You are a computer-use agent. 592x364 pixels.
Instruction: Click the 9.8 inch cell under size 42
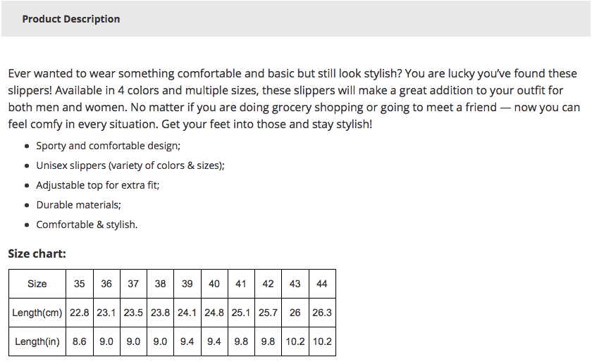pyautogui.click(x=268, y=341)
